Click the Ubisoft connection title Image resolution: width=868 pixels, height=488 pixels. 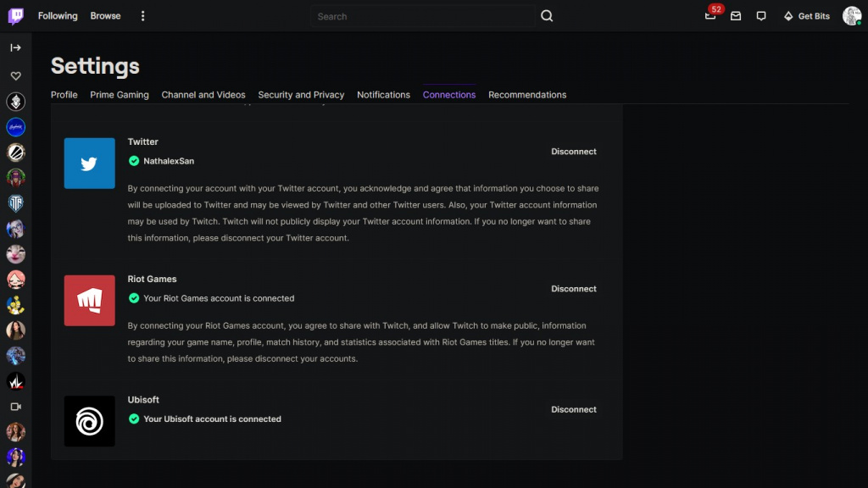tap(143, 400)
